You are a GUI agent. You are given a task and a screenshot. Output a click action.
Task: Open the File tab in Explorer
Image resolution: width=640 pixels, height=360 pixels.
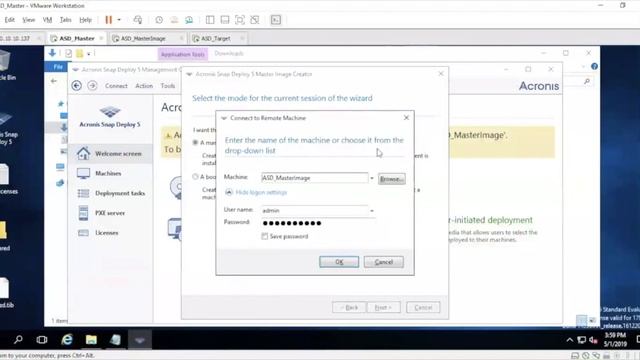coord(58,67)
